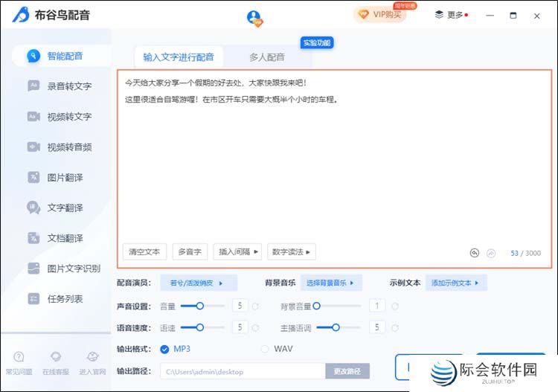This screenshot has height=392, width=558.
Task: Click the 智能配音 microphone icon
Action: tap(33, 56)
